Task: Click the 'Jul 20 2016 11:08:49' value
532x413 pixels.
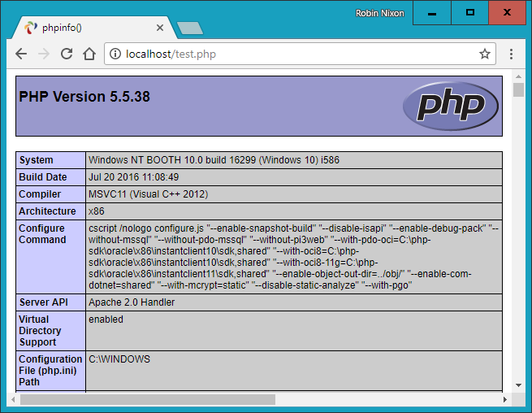Action: coord(134,177)
